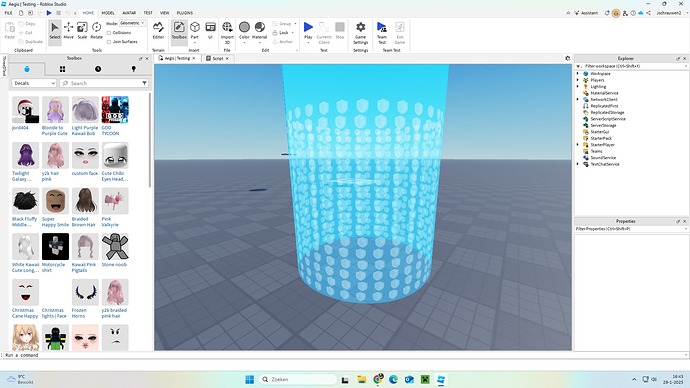
Task: Expand the Workspace tree node
Action: pos(578,73)
